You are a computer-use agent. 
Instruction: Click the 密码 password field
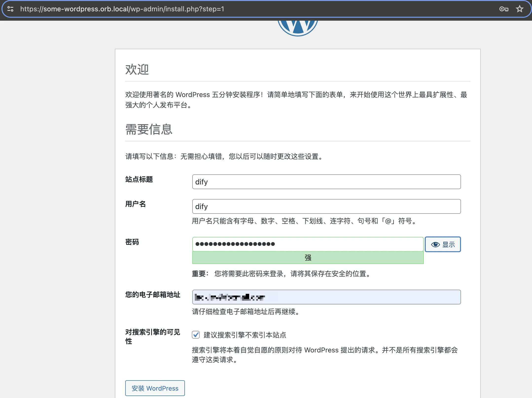coord(308,244)
